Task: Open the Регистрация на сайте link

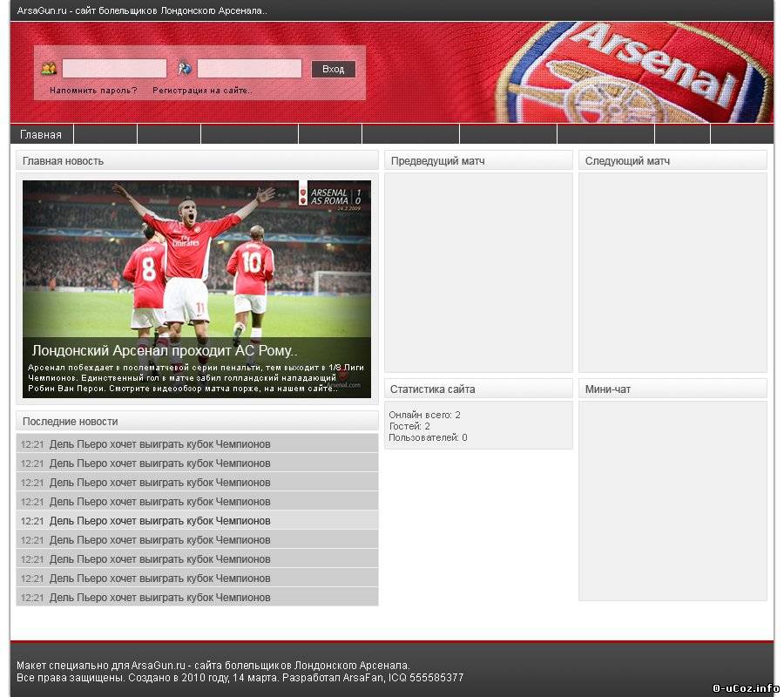Action: click(202, 91)
